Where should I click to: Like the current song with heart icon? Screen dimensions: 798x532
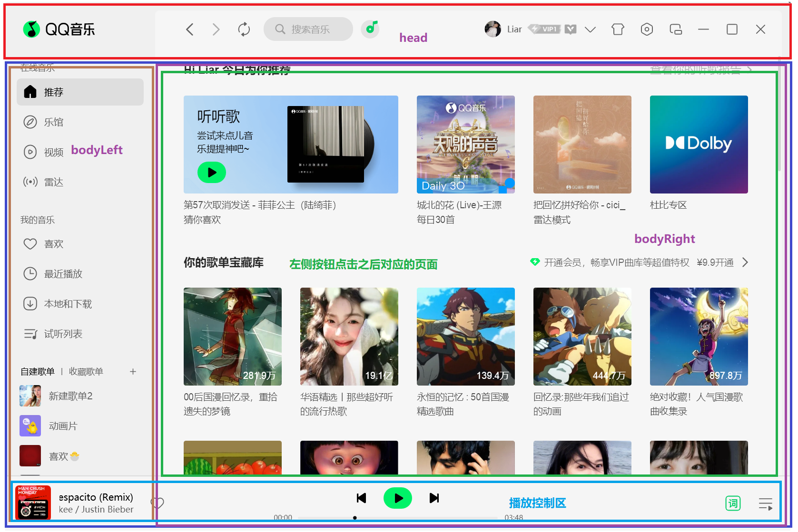158,503
